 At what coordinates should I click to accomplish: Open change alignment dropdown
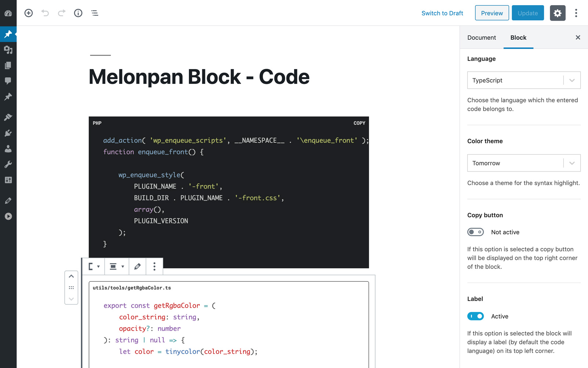coord(117,266)
